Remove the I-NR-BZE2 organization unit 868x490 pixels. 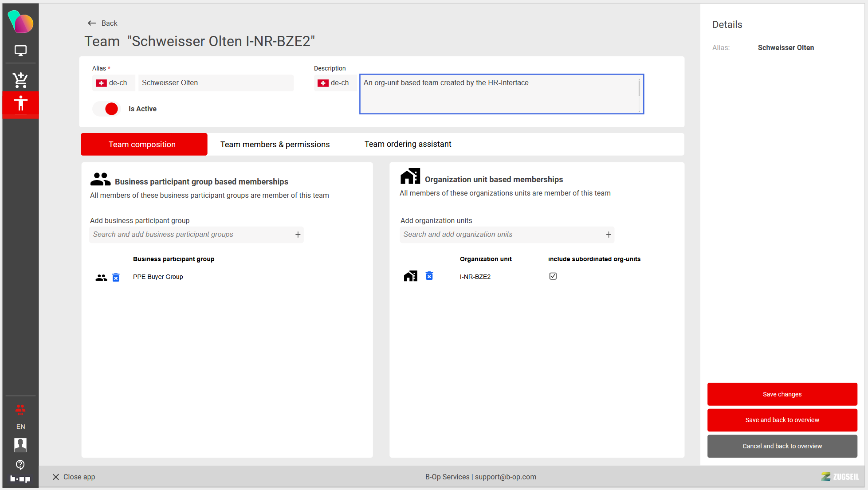click(429, 276)
